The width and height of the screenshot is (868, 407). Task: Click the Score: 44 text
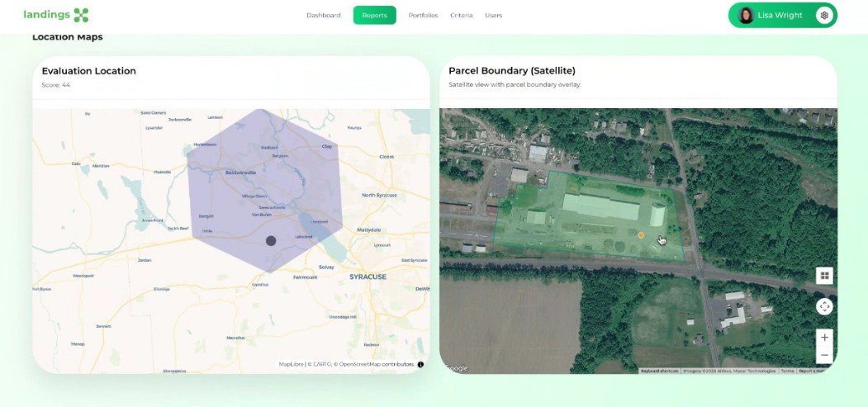(x=56, y=85)
